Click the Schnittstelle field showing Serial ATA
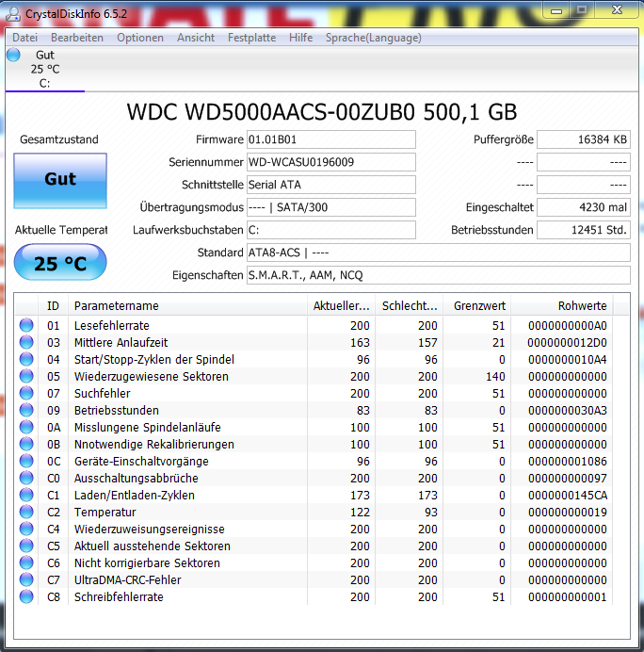This screenshot has height=652, width=644. coord(331,185)
